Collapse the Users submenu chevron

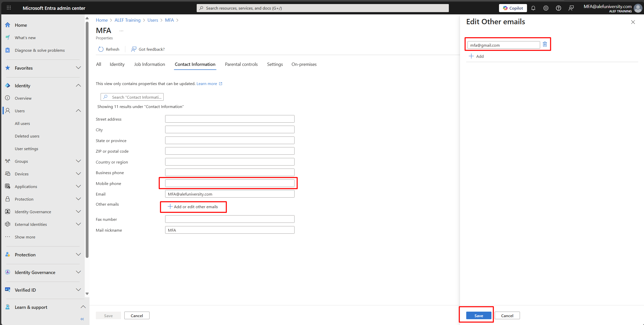[78, 111]
